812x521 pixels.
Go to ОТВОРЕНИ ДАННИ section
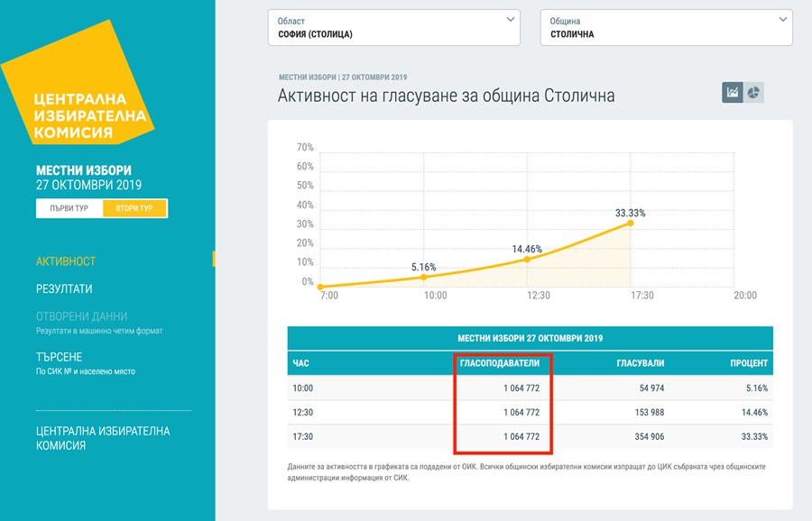pyautogui.click(x=81, y=317)
